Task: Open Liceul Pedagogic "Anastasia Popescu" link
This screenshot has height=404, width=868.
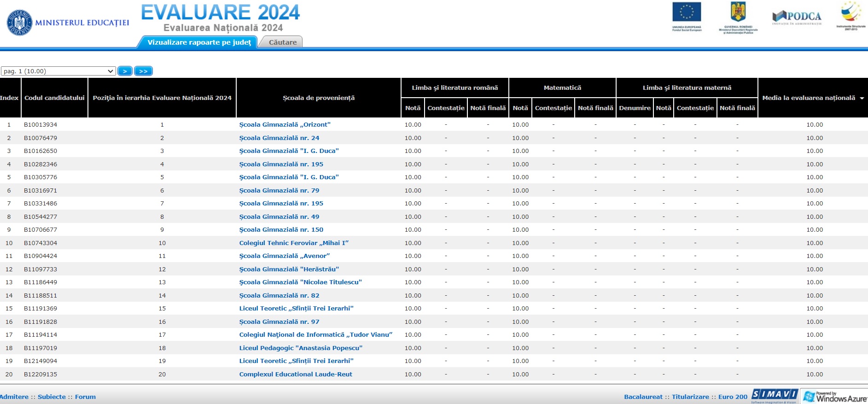Action: tap(301, 348)
